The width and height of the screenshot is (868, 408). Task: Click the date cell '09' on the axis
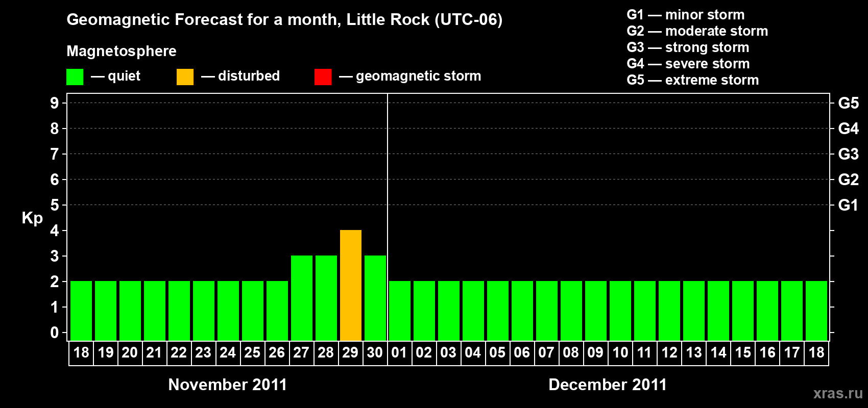click(x=596, y=353)
